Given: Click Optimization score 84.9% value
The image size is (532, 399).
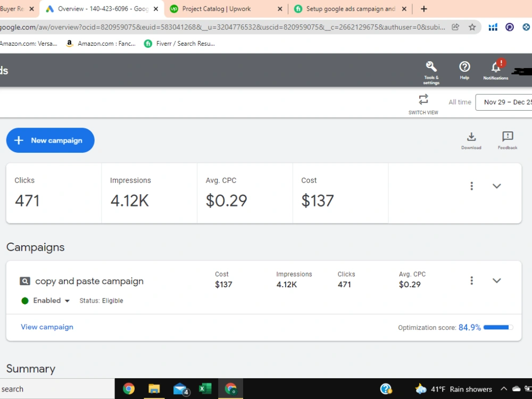Looking at the screenshot, I should [470, 327].
